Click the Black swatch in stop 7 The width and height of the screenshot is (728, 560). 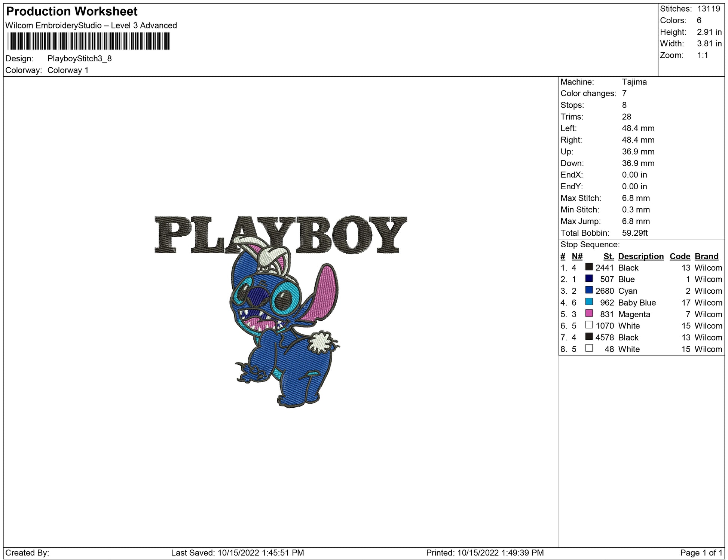(589, 336)
